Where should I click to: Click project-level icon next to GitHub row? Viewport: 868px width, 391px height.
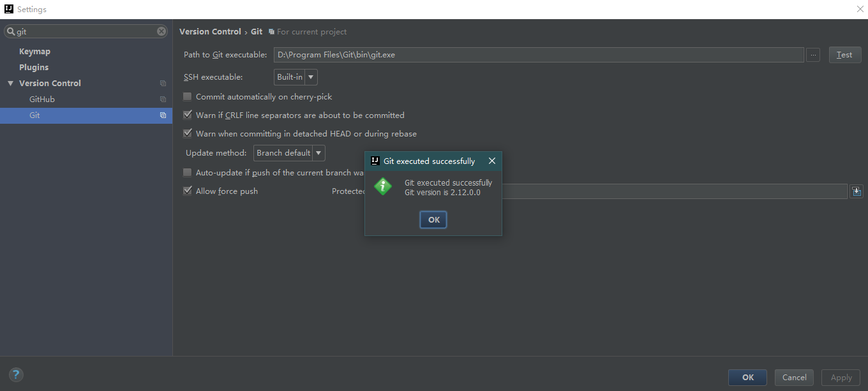tap(163, 100)
